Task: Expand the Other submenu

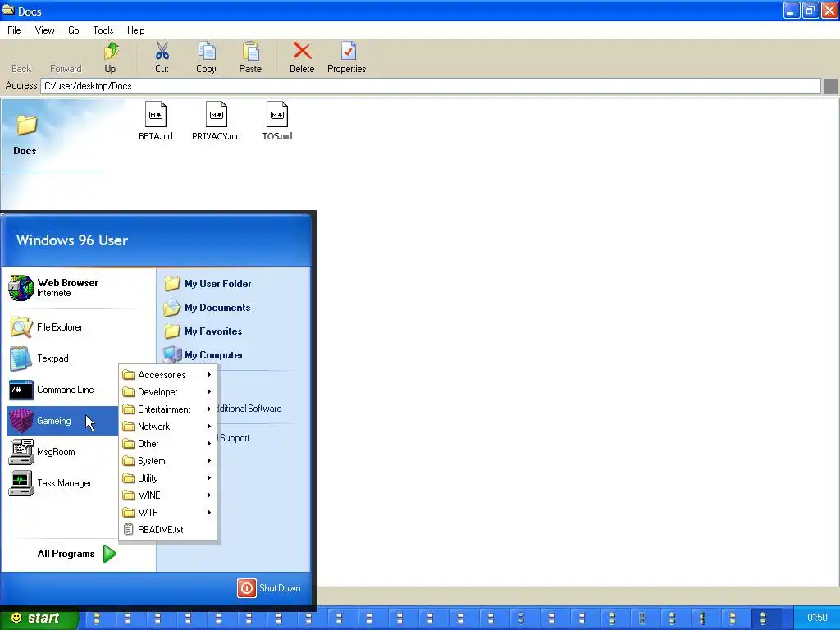Action: 167,443
